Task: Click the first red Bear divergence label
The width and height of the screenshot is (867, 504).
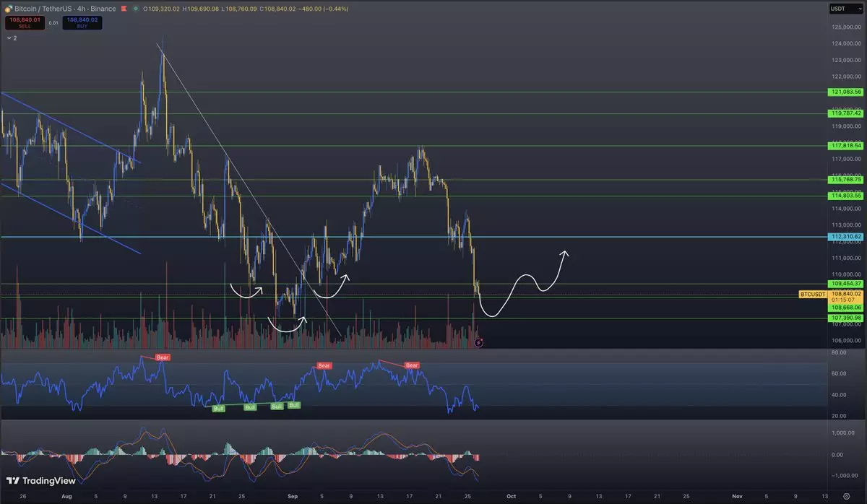Action: (163, 357)
